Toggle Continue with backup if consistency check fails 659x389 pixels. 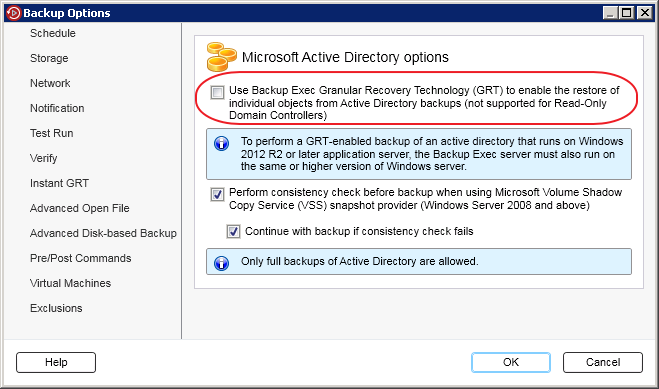pyautogui.click(x=233, y=231)
